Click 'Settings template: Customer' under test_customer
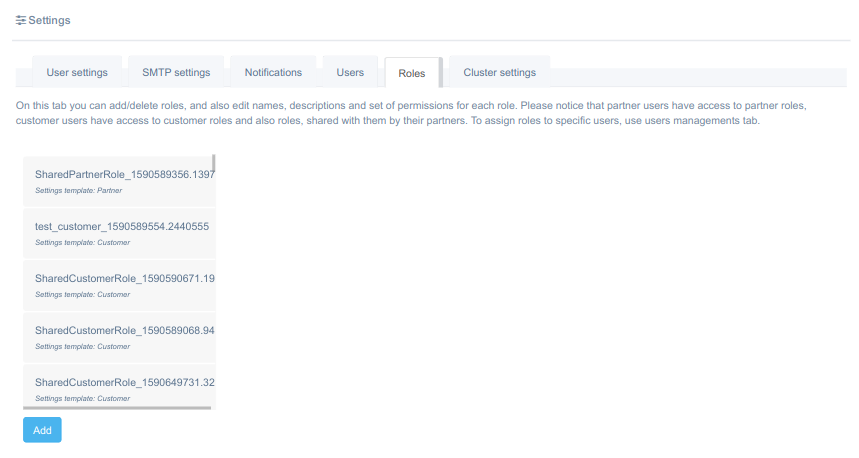Viewport: 859px width, 458px height. pyautogui.click(x=83, y=243)
